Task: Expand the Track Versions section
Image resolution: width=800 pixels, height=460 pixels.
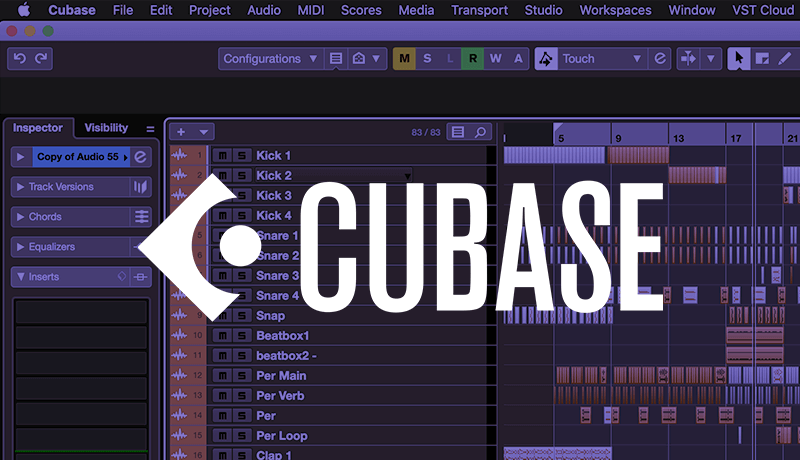Action: [x=20, y=187]
